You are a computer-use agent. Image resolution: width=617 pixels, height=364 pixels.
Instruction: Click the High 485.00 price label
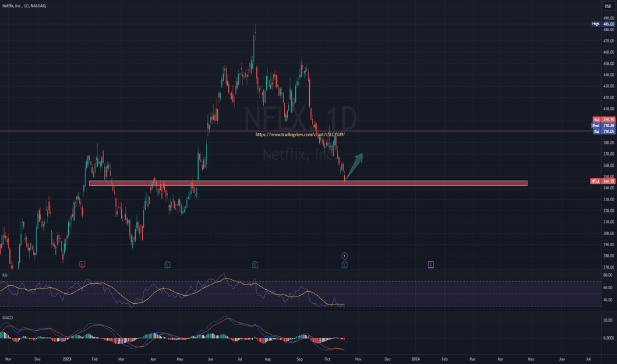pos(603,24)
